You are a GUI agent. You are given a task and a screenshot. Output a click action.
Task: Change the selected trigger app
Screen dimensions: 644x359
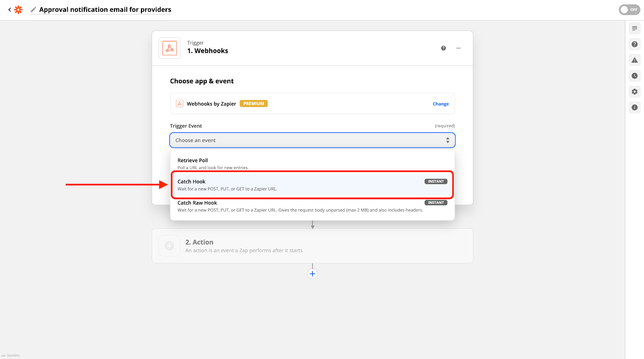tap(441, 104)
